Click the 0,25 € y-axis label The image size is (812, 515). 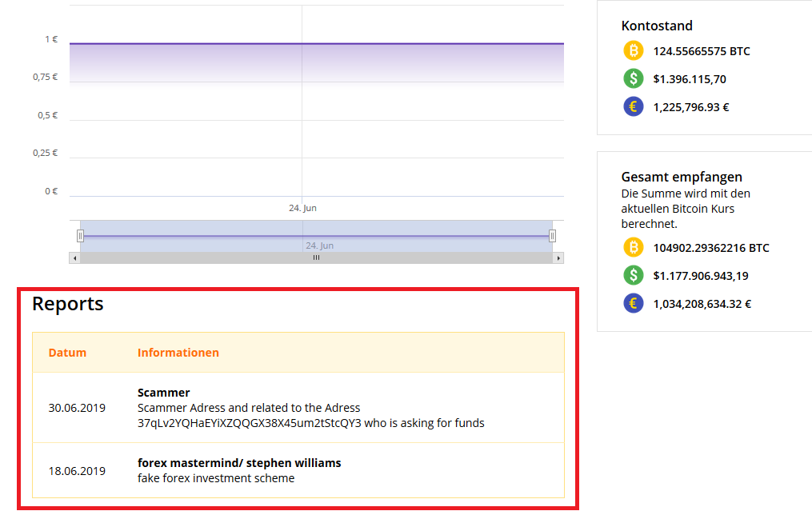(x=45, y=154)
